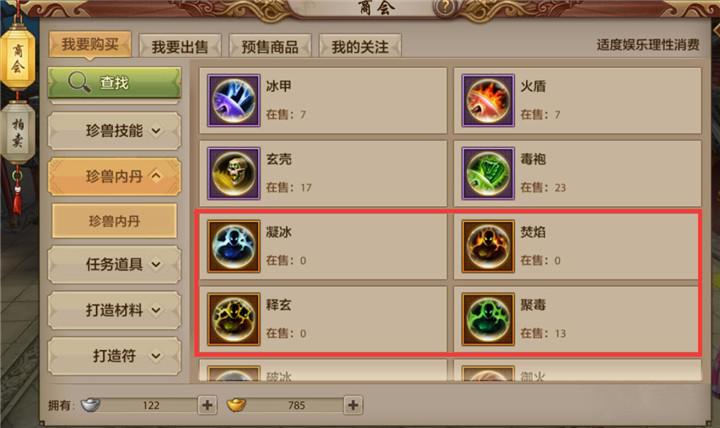
Task: Select the 聚毒 green figure icon
Action: click(x=488, y=319)
